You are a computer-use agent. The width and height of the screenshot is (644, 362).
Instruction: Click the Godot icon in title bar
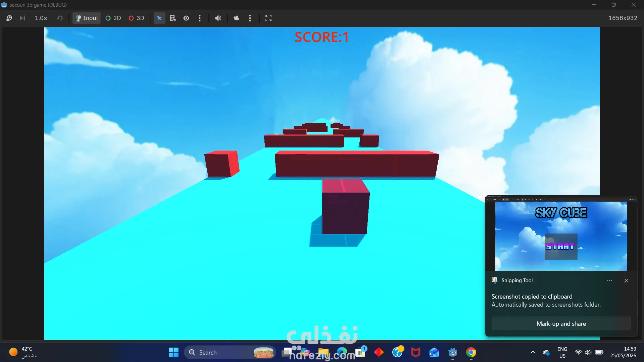4,5
